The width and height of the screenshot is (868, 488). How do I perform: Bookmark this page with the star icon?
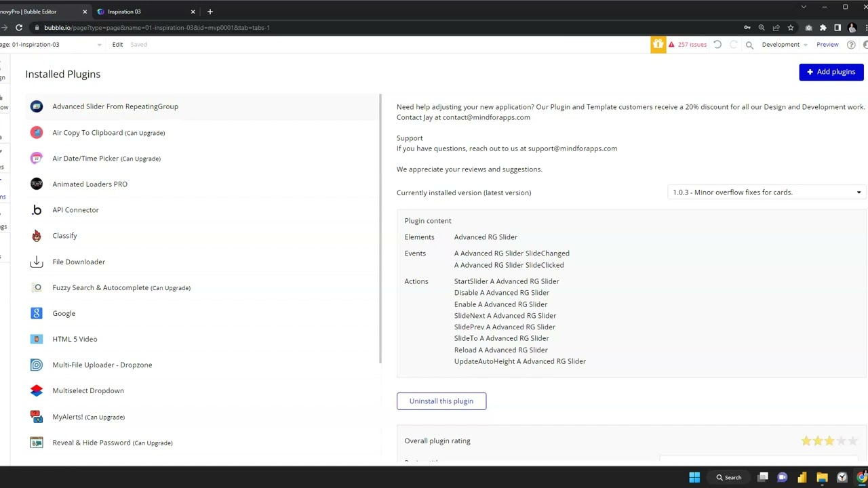coord(791,28)
